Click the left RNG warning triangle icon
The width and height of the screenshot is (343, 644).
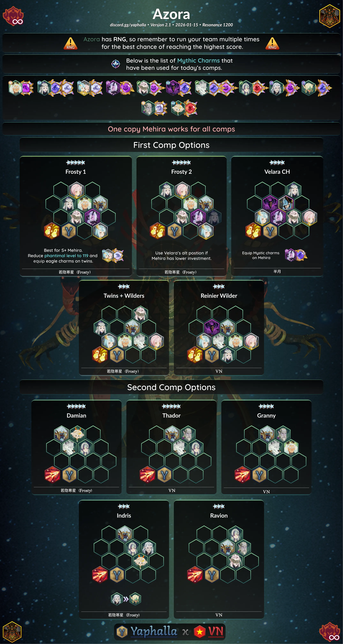click(x=71, y=44)
